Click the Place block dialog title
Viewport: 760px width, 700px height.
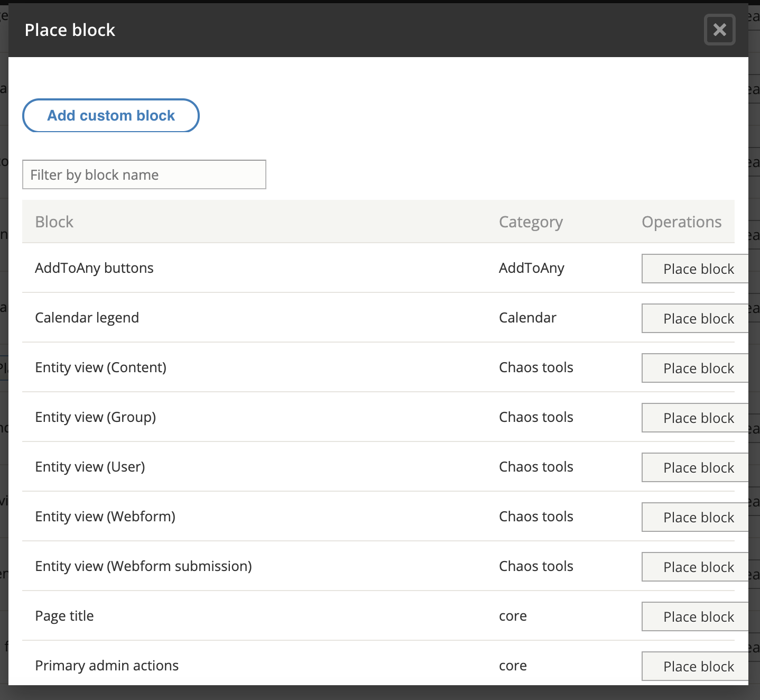tap(70, 30)
